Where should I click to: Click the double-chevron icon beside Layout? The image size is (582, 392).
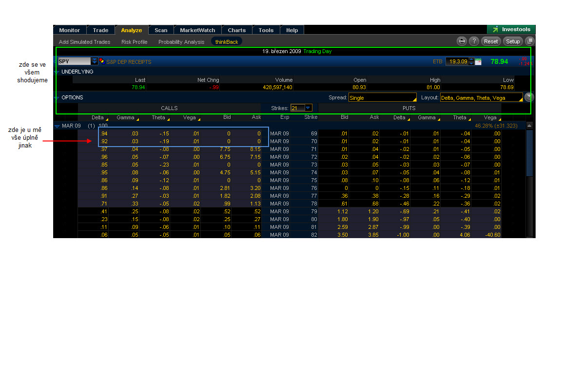(x=529, y=97)
